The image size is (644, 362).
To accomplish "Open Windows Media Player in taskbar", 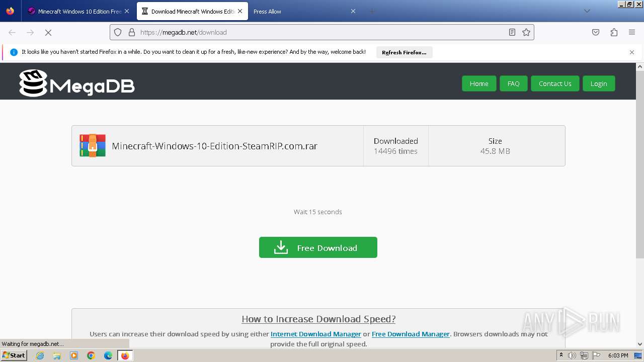I will [74, 355].
